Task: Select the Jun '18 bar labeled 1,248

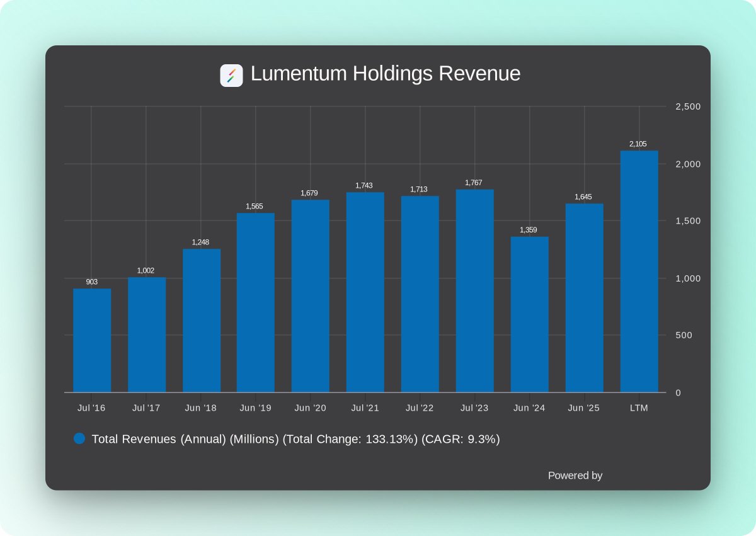Action: pos(202,321)
